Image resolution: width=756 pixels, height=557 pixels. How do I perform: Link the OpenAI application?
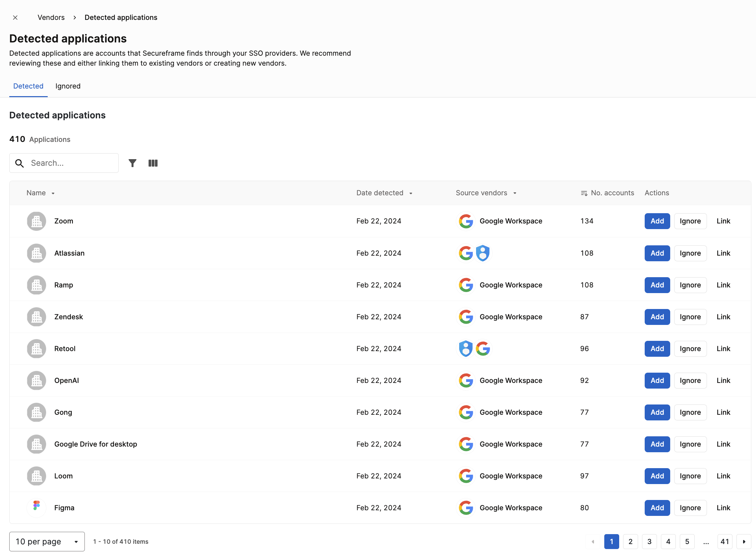tap(723, 381)
